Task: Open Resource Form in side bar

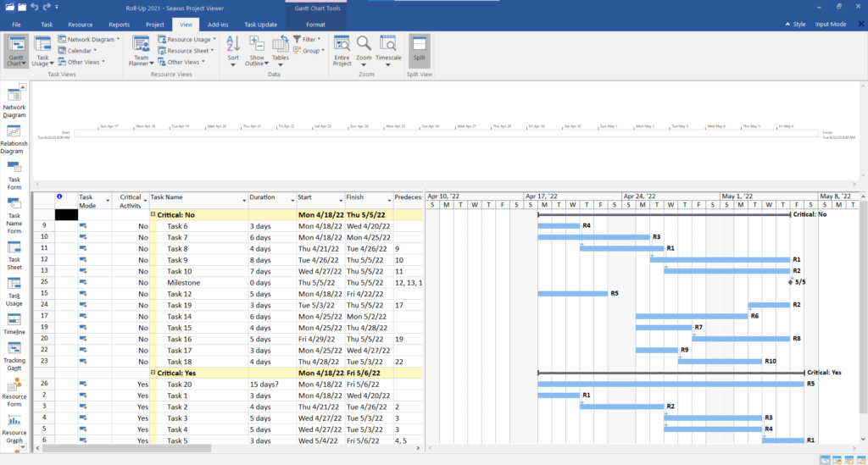Action: (x=14, y=392)
